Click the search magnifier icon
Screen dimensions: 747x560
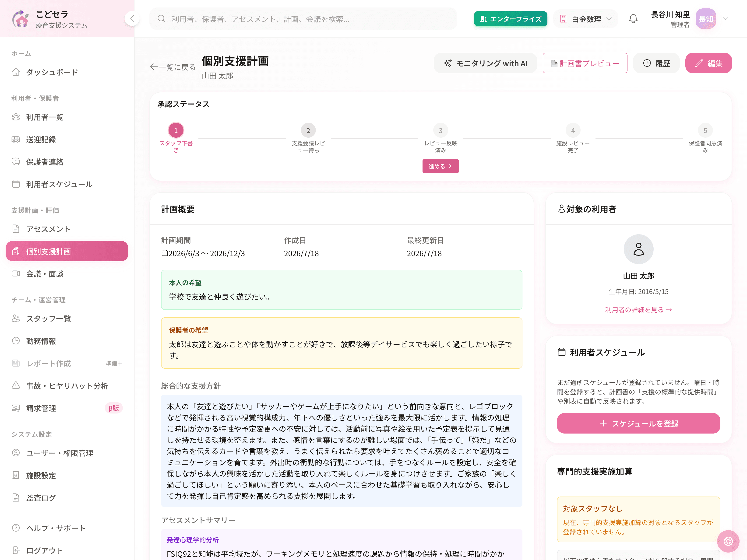point(162,19)
